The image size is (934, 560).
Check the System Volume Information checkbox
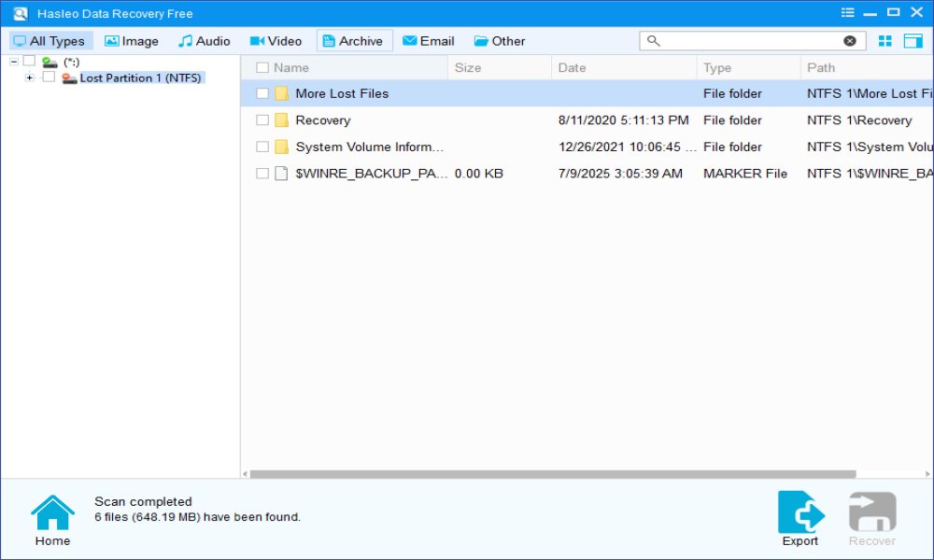tap(262, 147)
